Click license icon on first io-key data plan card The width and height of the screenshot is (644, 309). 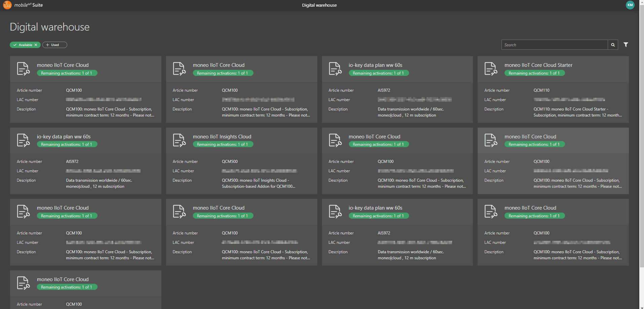[x=335, y=69]
